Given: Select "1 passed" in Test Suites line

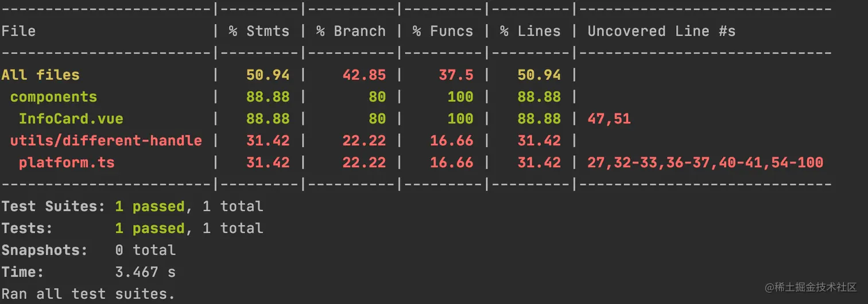Looking at the screenshot, I should 150,206.
